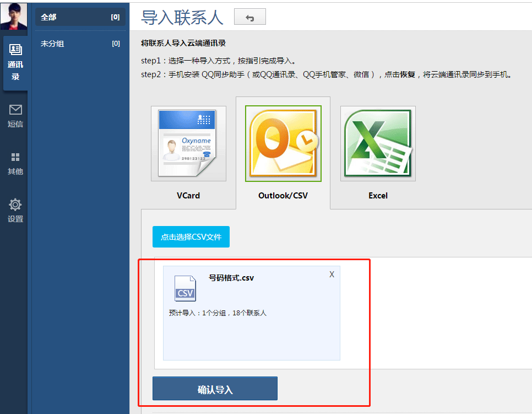Click the 预计导入：1个分组，18个联系人 summary text
The height and width of the screenshot is (414, 532).
(x=218, y=313)
